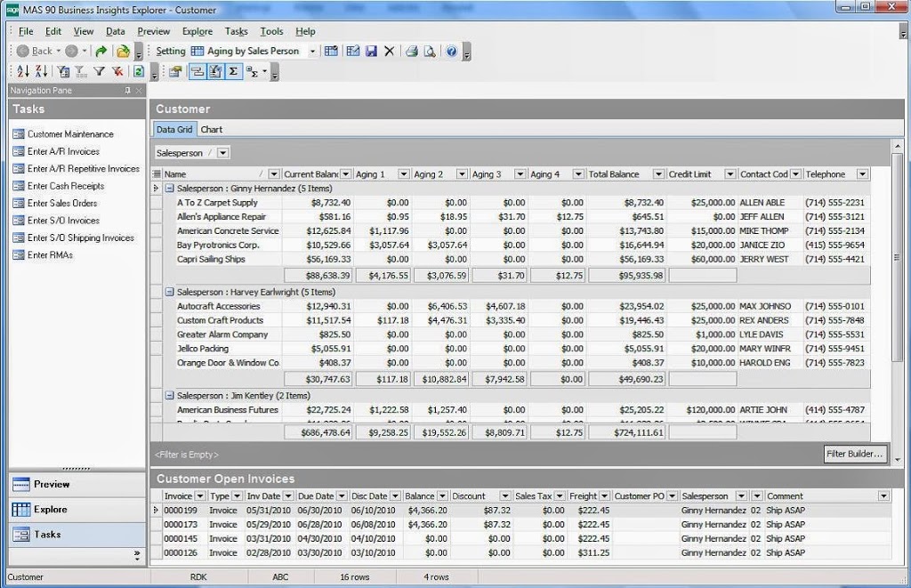
Task: Pin the Navigation Pane with pushpin
Action: tap(127, 91)
